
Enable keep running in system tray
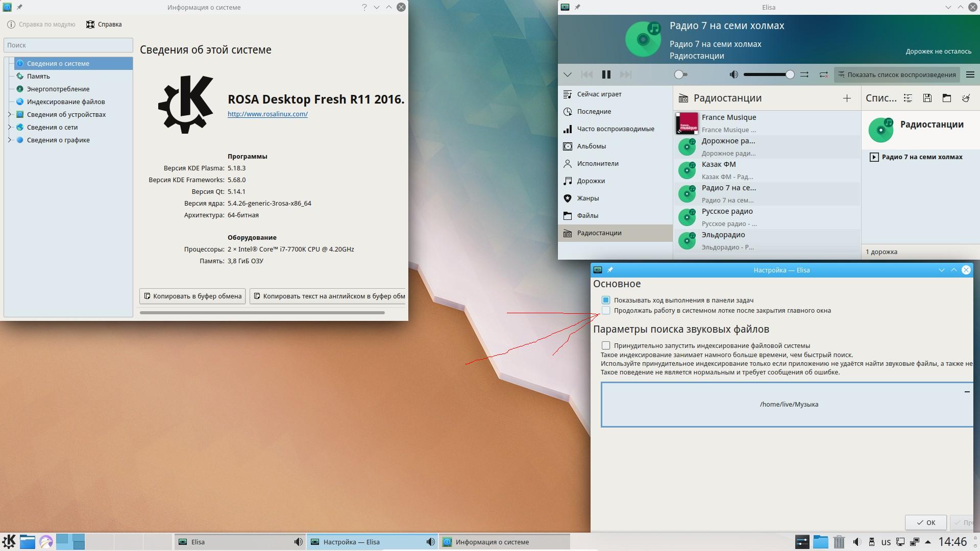click(x=606, y=310)
